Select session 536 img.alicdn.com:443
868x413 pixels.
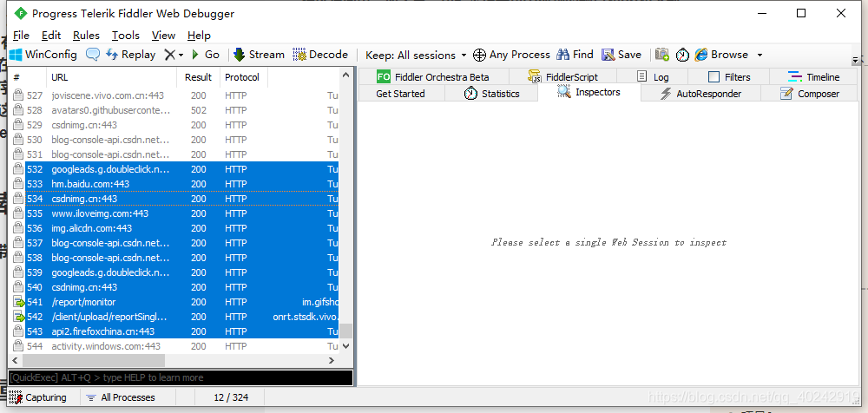[x=174, y=228]
